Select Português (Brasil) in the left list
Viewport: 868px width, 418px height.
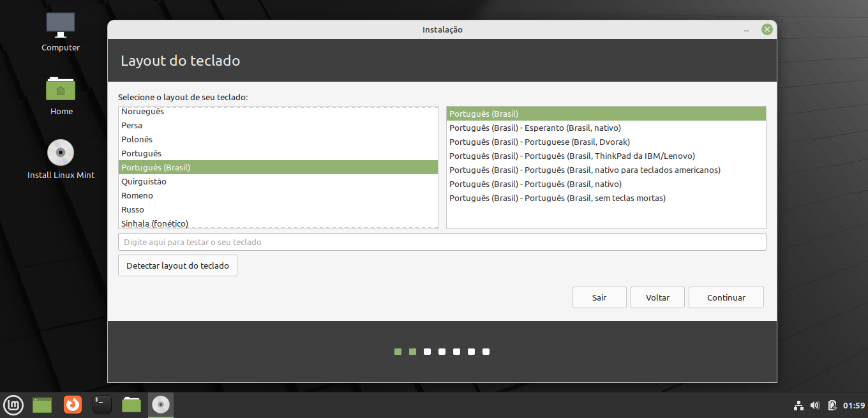(278, 167)
